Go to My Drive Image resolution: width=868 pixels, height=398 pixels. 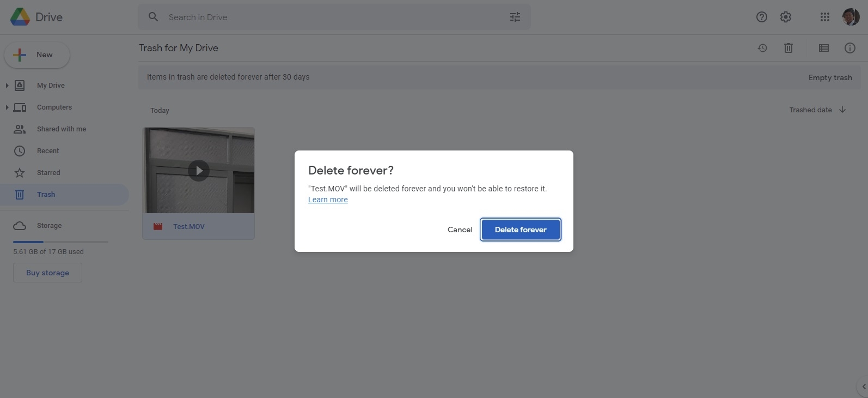click(51, 86)
